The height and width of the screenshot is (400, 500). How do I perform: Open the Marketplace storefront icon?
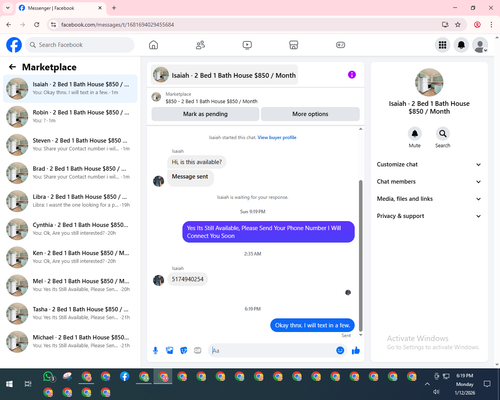coord(294,45)
